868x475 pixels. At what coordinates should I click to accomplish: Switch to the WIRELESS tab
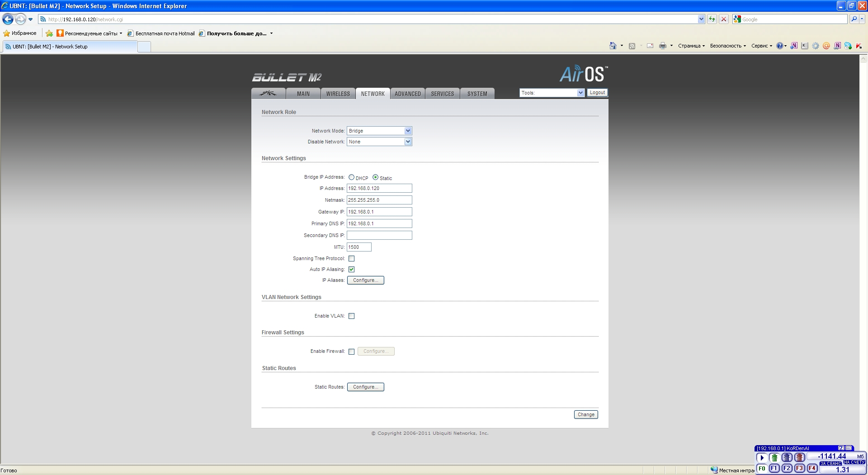pos(338,94)
